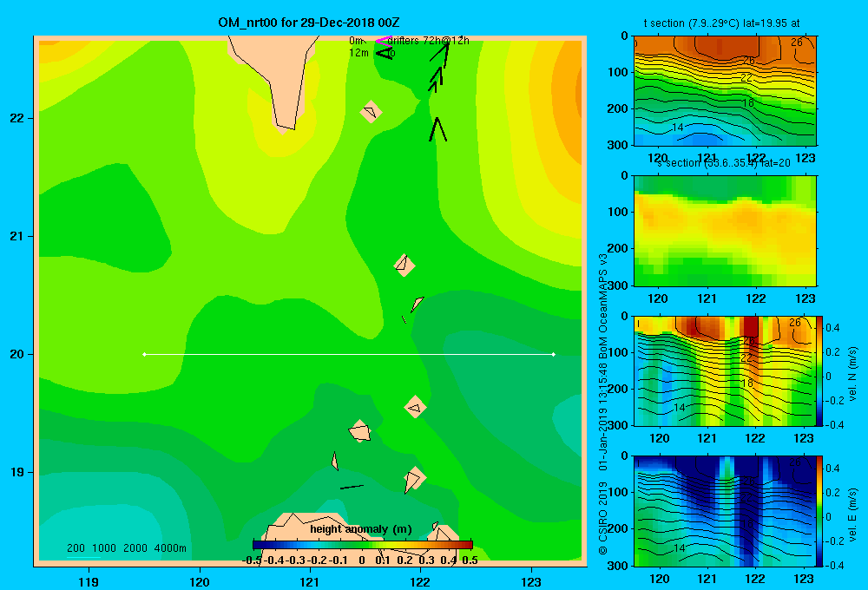Screen dimensions: 868x590
Task: Click latitude label "20" on main map axis
Action: tap(17, 354)
